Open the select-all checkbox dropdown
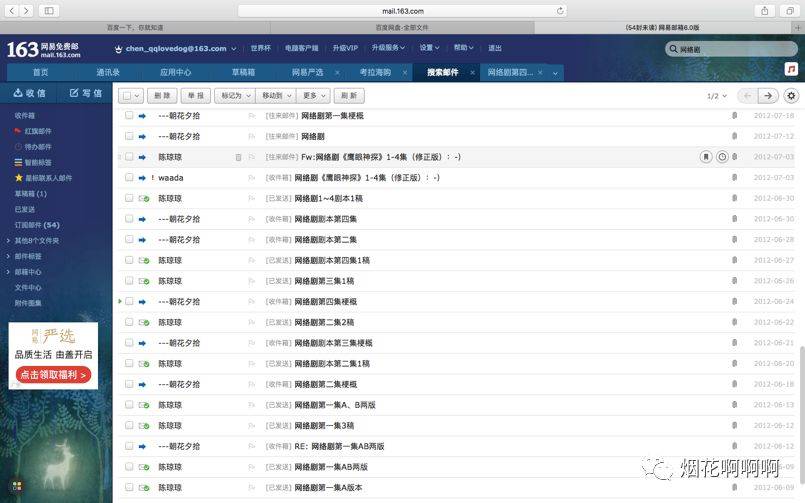This screenshot has height=503, width=805. [137, 96]
